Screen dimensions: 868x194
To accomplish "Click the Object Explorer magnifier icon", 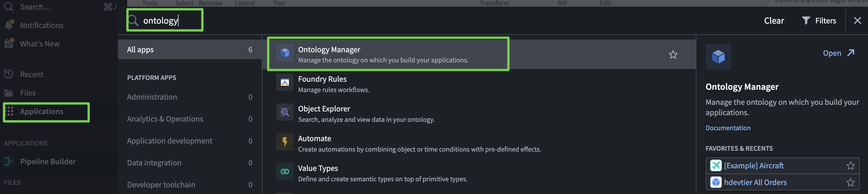I will pos(285,112).
